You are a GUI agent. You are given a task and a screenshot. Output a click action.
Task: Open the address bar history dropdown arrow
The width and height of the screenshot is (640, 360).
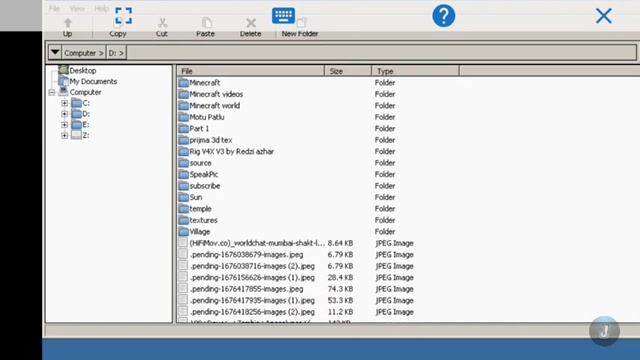55,52
